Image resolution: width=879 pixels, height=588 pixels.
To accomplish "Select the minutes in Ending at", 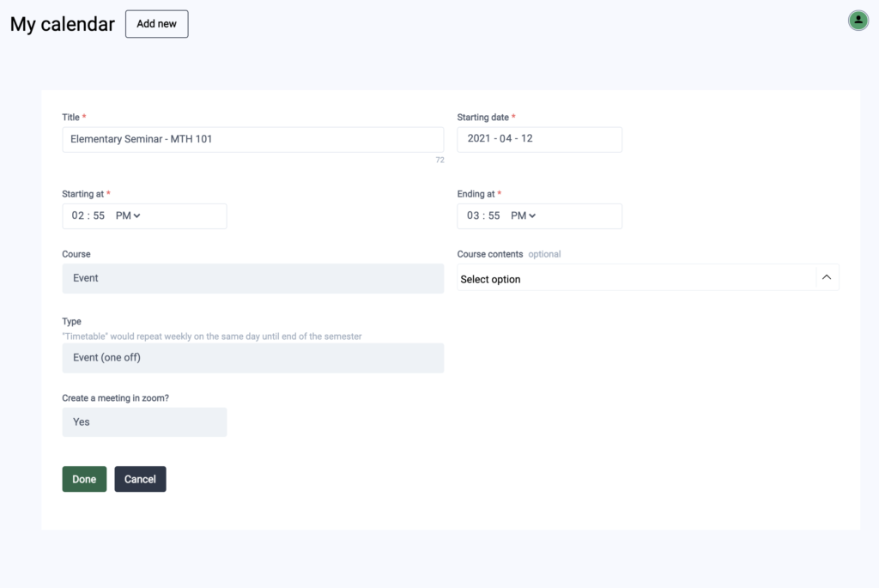I will tap(494, 216).
